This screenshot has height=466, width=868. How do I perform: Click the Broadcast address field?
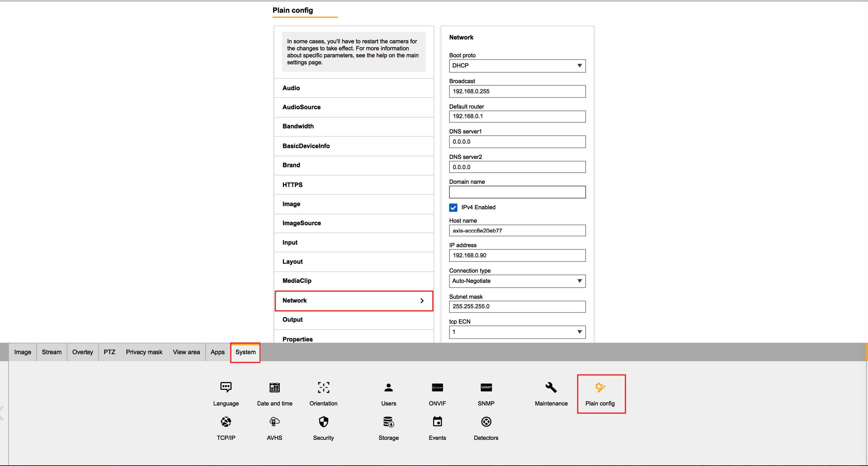tap(517, 91)
